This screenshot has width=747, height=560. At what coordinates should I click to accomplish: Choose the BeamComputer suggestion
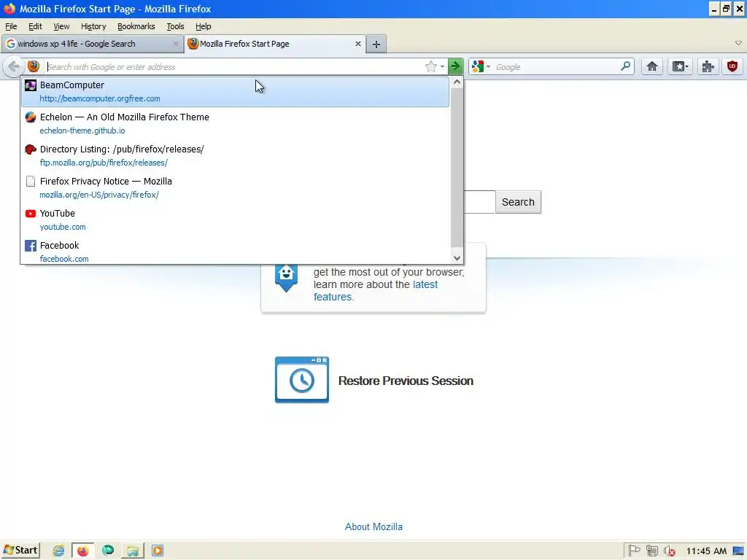click(236, 91)
